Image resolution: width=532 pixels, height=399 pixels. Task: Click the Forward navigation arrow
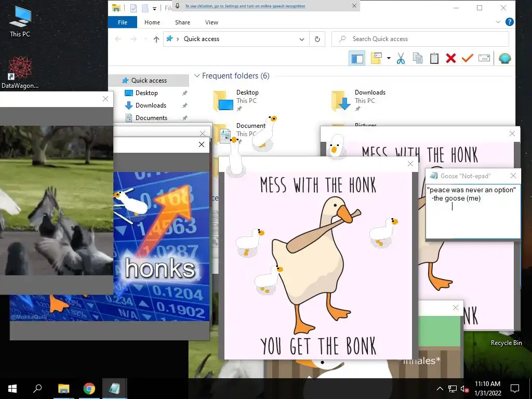134,39
